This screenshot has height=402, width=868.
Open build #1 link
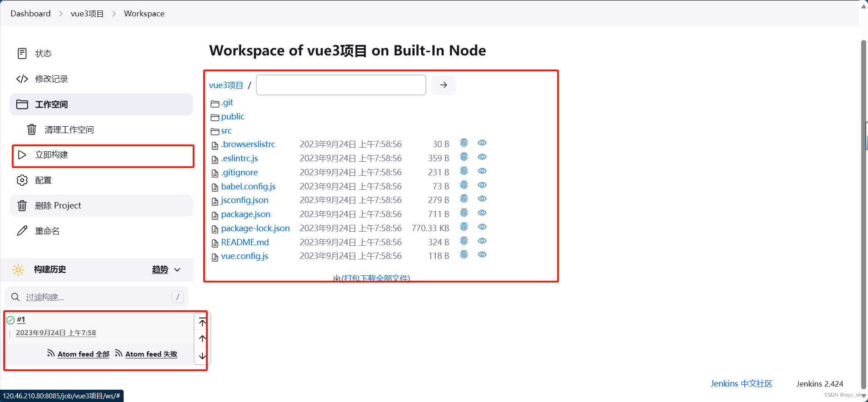click(21, 320)
